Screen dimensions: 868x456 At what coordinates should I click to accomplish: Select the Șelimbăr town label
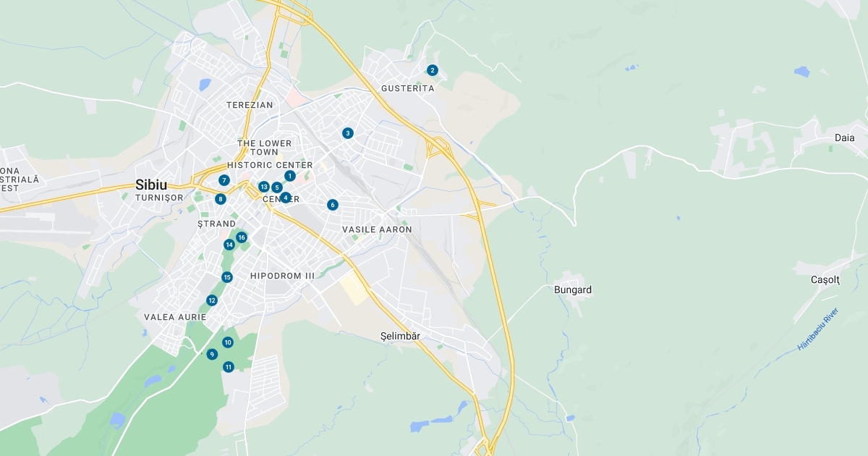click(400, 337)
